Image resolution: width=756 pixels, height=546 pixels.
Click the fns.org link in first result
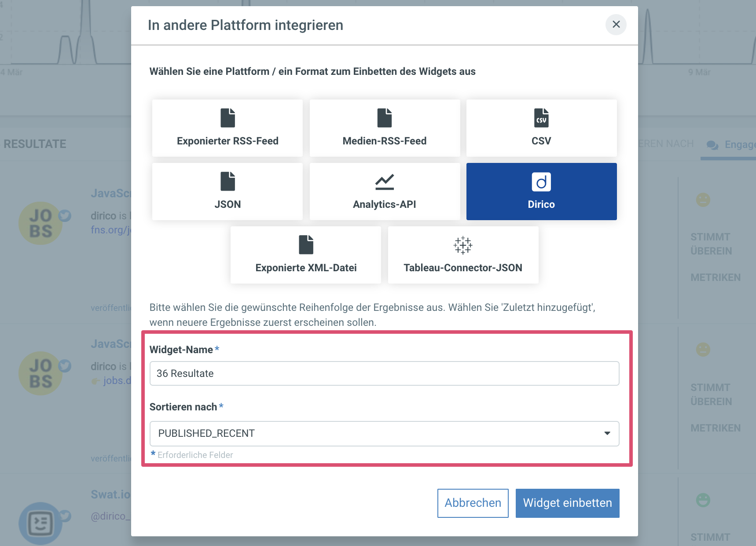pyautogui.click(x=111, y=230)
